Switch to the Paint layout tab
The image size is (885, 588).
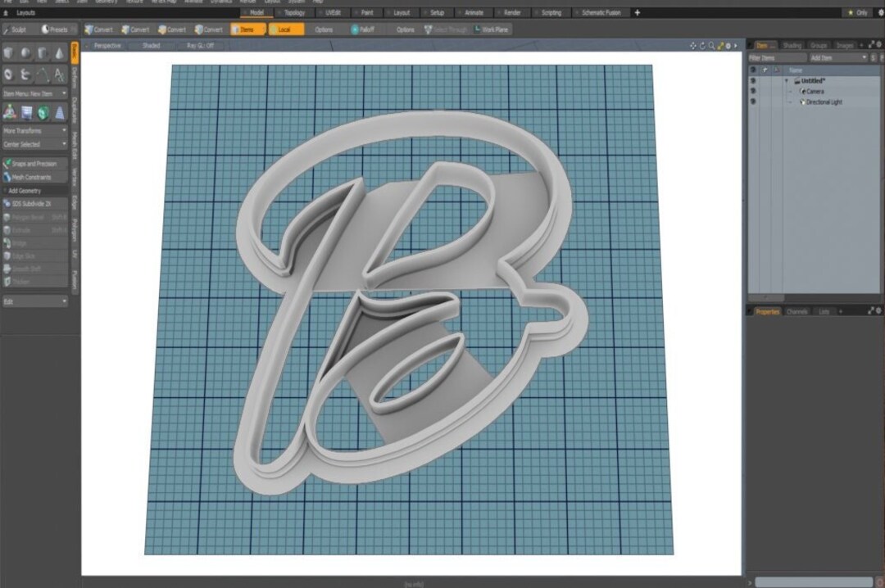pyautogui.click(x=367, y=12)
